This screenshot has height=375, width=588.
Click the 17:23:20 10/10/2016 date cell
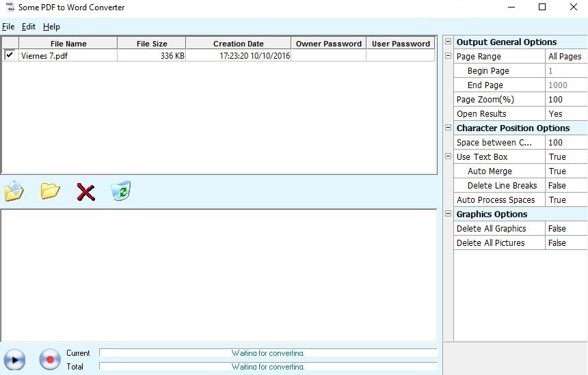point(238,55)
